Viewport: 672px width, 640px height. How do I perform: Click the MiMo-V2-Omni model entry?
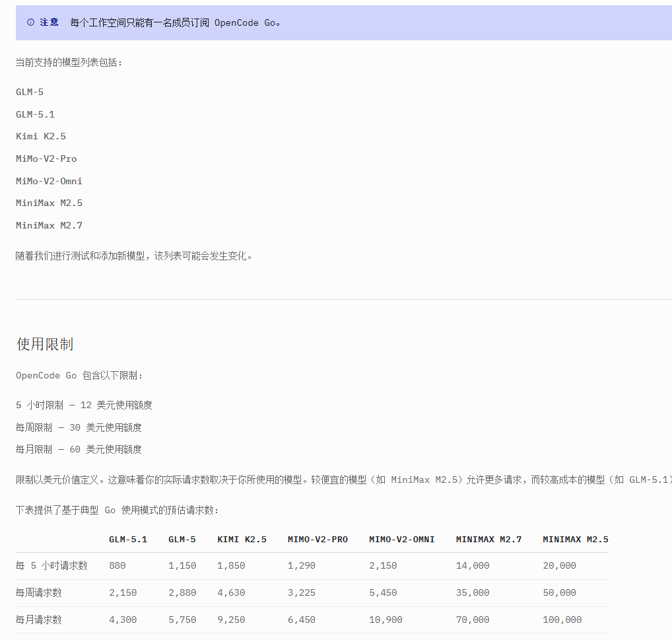point(49,180)
